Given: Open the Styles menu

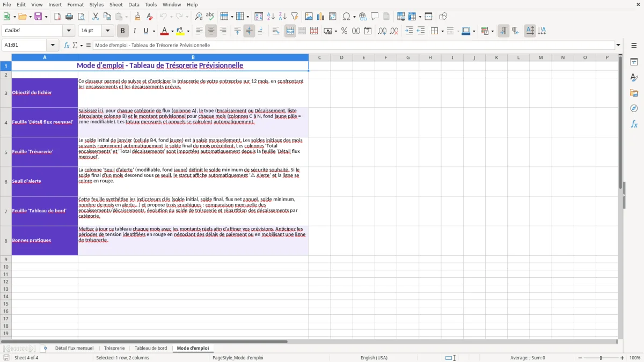Looking at the screenshot, I should [x=97, y=4].
